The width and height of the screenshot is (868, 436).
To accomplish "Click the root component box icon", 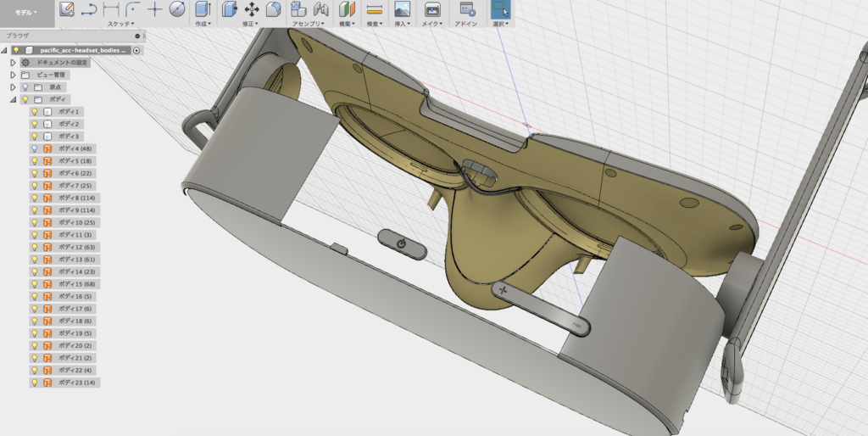I will click(30, 50).
